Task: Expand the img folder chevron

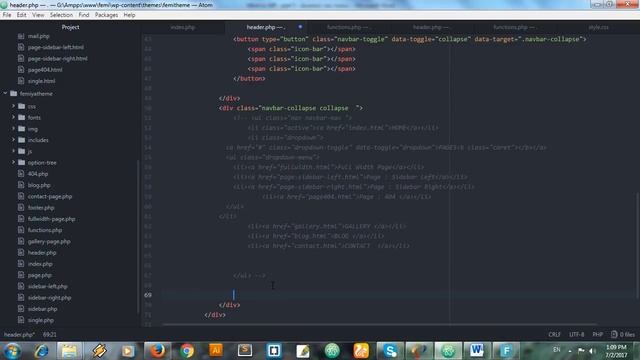Action: 13,129
